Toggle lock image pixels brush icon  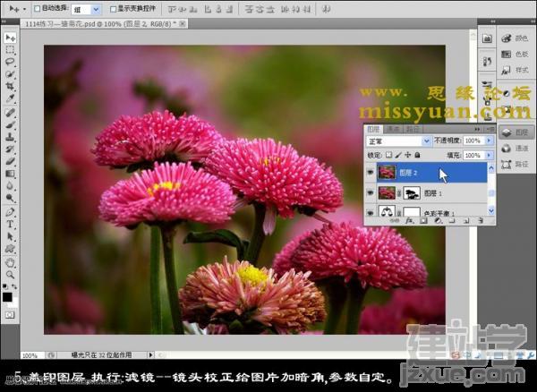pos(398,155)
